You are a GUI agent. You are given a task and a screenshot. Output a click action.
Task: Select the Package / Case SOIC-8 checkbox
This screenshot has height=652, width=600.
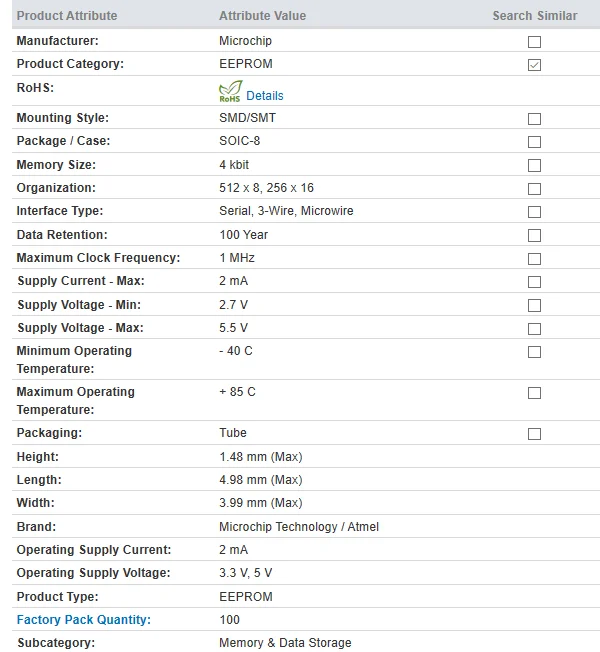tap(534, 142)
